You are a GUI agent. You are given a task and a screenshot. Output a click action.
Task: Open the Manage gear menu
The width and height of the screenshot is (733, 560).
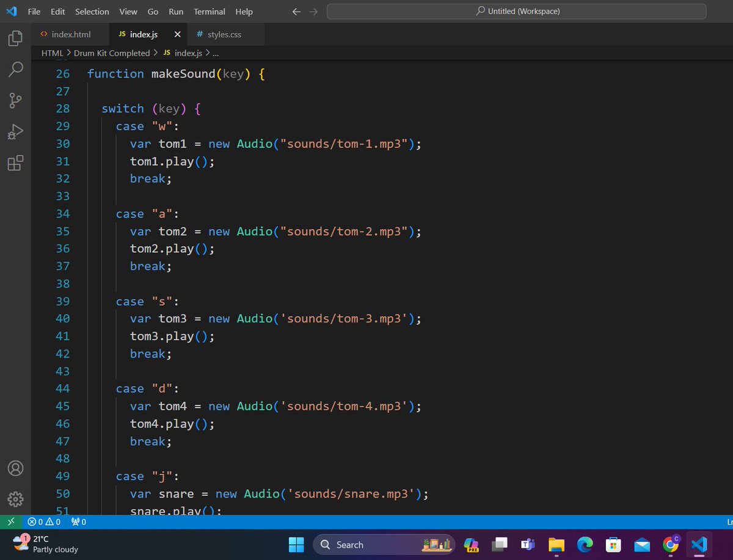coord(15,499)
